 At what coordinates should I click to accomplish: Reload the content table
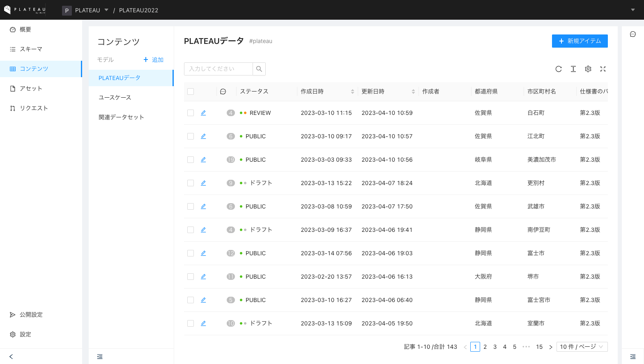click(559, 69)
